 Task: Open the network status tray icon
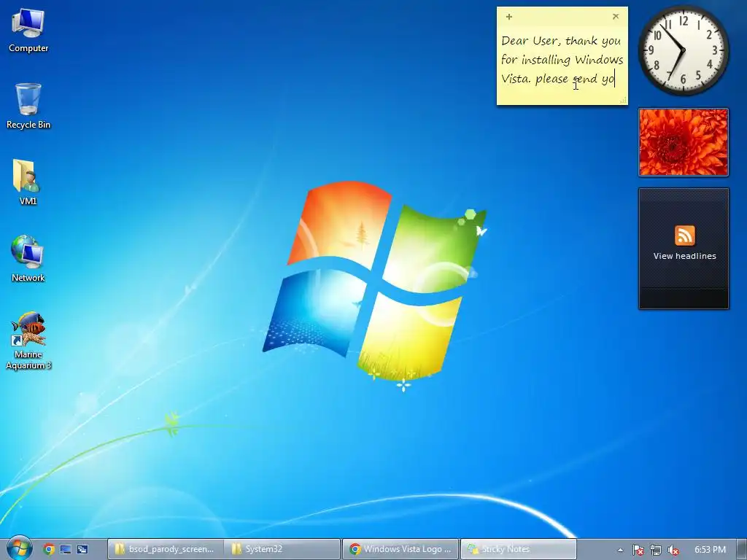point(656,550)
